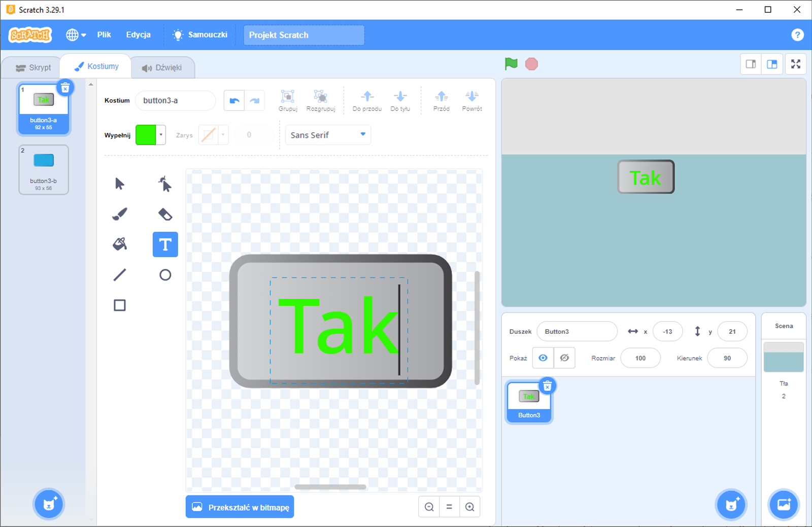This screenshot has height=527, width=812.
Task: Show the sprite using eye icon
Action: click(x=543, y=358)
